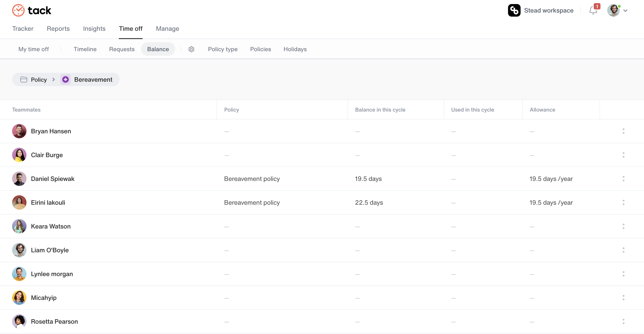This screenshot has height=334, width=644.
Task: Open the Requests sub-tab
Action: [x=122, y=49]
